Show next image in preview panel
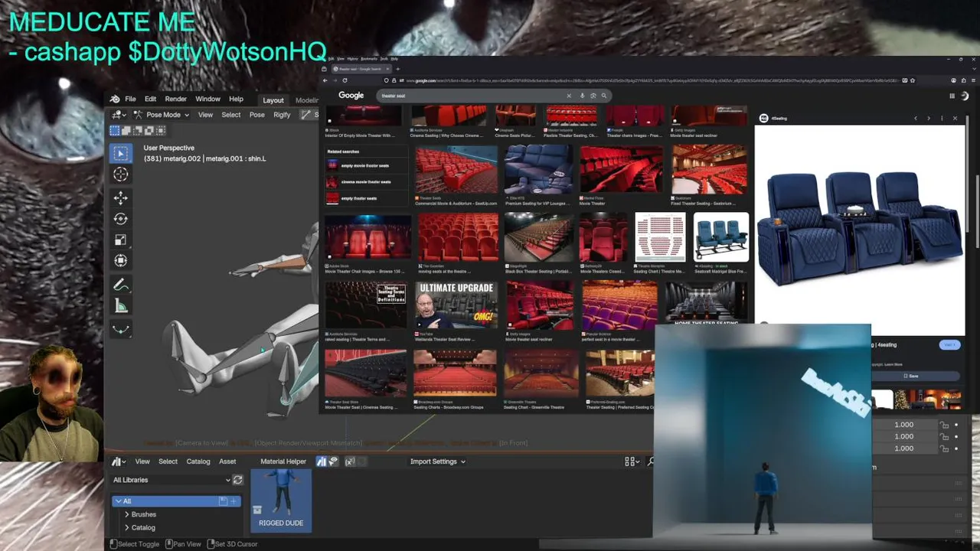Image resolution: width=980 pixels, height=551 pixels. 929,118
